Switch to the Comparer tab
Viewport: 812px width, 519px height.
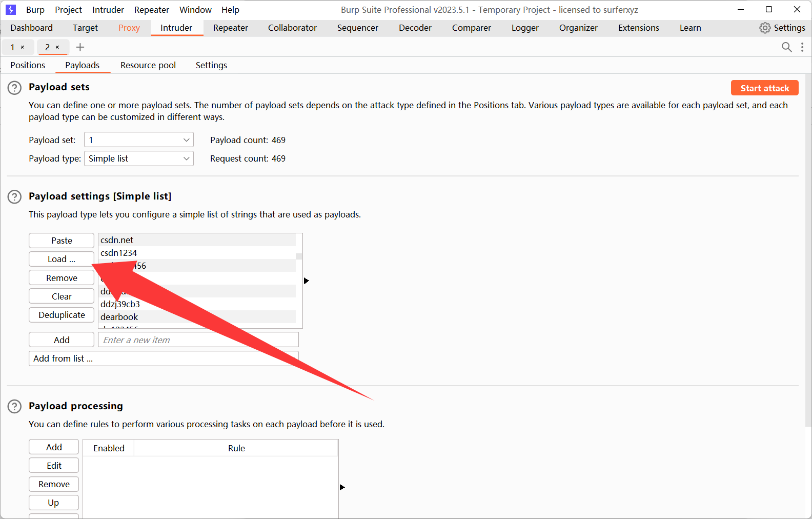point(472,28)
